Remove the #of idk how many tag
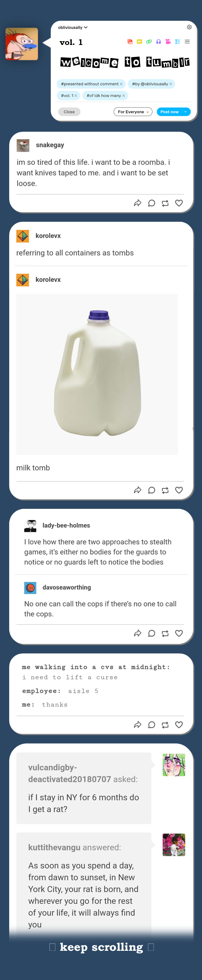 tap(124, 95)
